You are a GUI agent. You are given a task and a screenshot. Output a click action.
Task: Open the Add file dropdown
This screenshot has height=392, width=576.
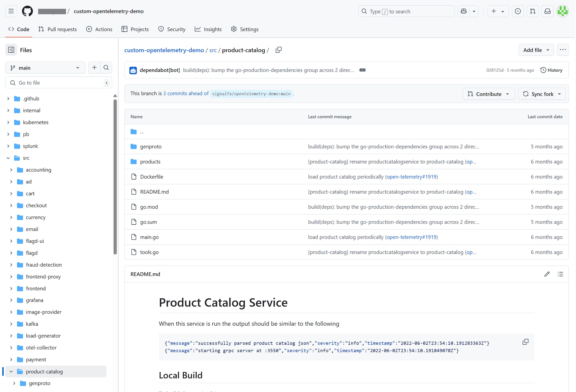pos(536,50)
